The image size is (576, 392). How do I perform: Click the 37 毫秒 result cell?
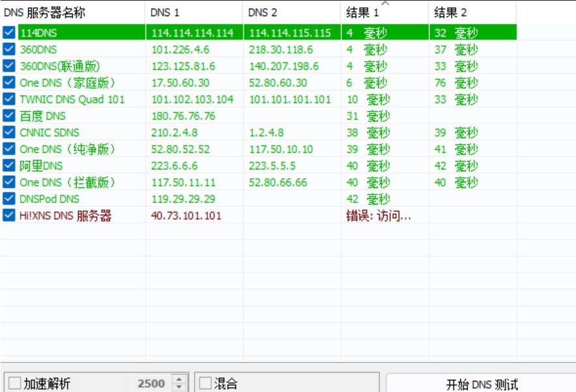point(473,49)
